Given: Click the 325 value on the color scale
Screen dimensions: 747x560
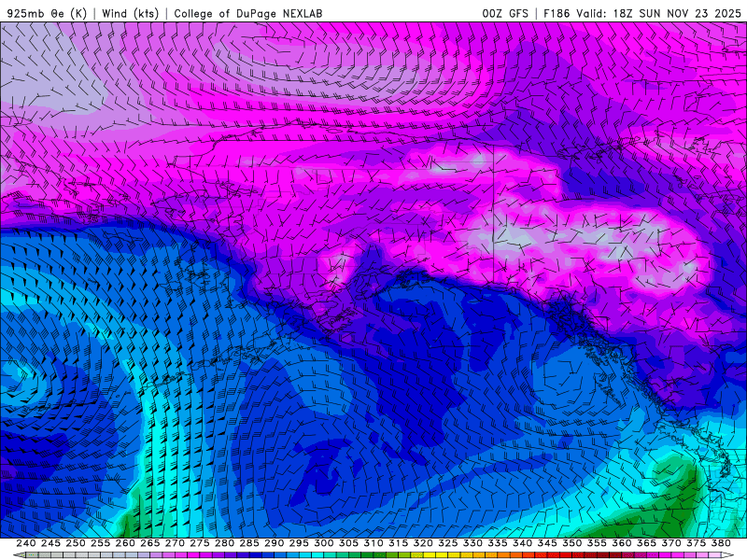Looking at the screenshot, I should 447,543.
